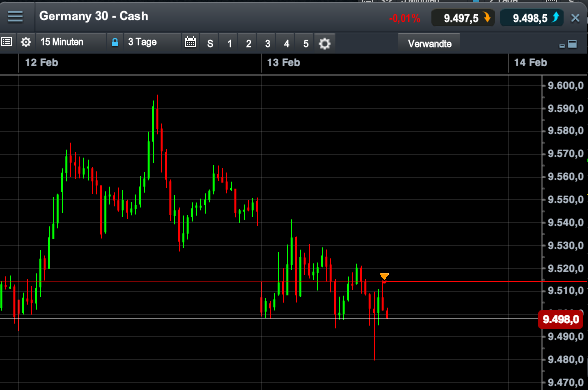This screenshot has width=588, height=390.
Task: Click the 9.530,0 price axis label
Action: [x=566, y=246]
